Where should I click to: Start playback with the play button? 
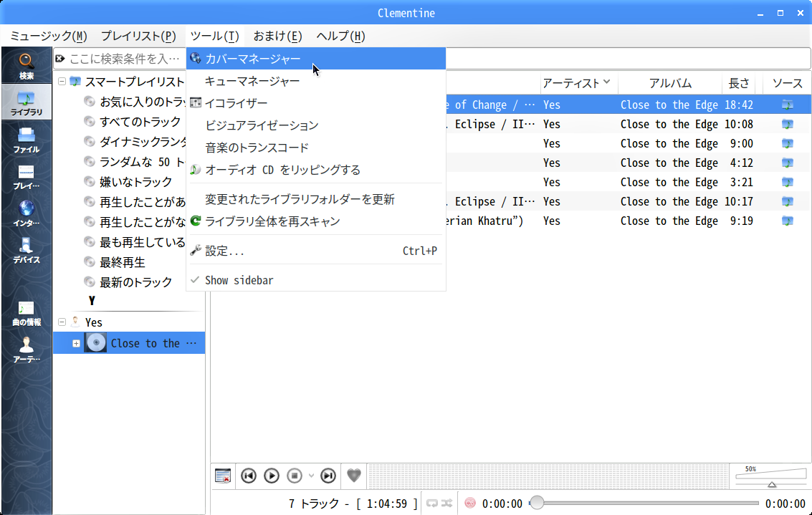tap(272, 476)
